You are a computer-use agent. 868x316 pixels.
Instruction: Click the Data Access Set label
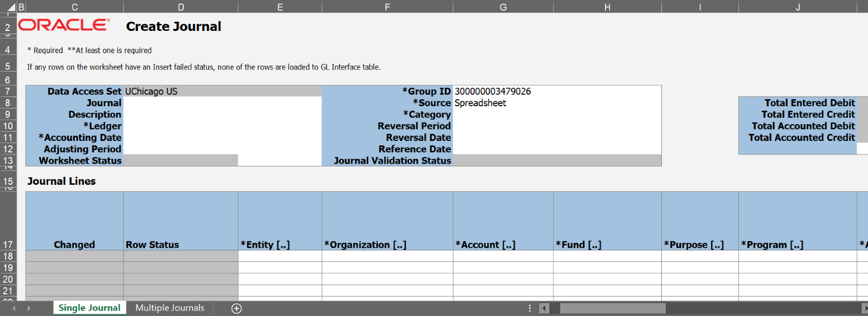coord(85,92)
